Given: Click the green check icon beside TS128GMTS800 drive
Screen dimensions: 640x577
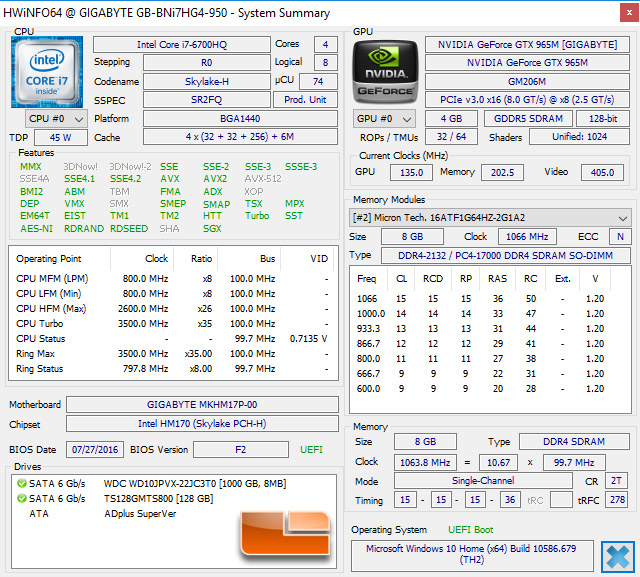Looking at the screenshot, I should pos(22,499).
